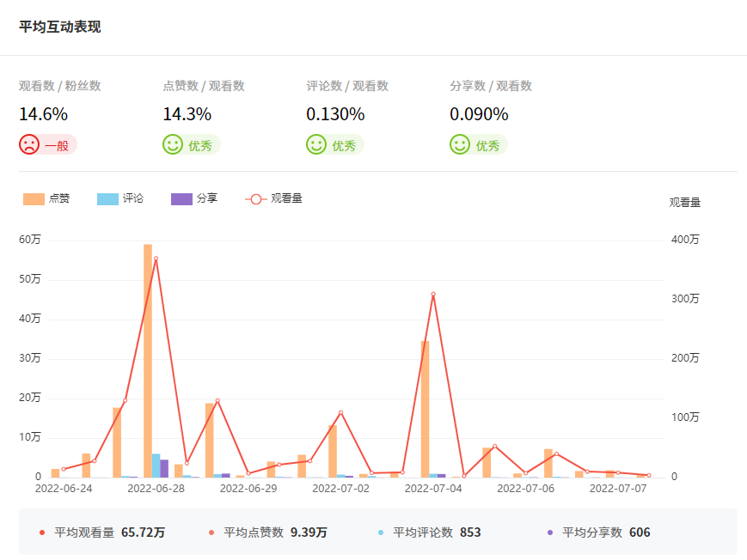Screen dimensions: 747x560
Task: Click the 2022-06-28 x-axis date label
Action: pyautogui.click(x=156, y=489)
